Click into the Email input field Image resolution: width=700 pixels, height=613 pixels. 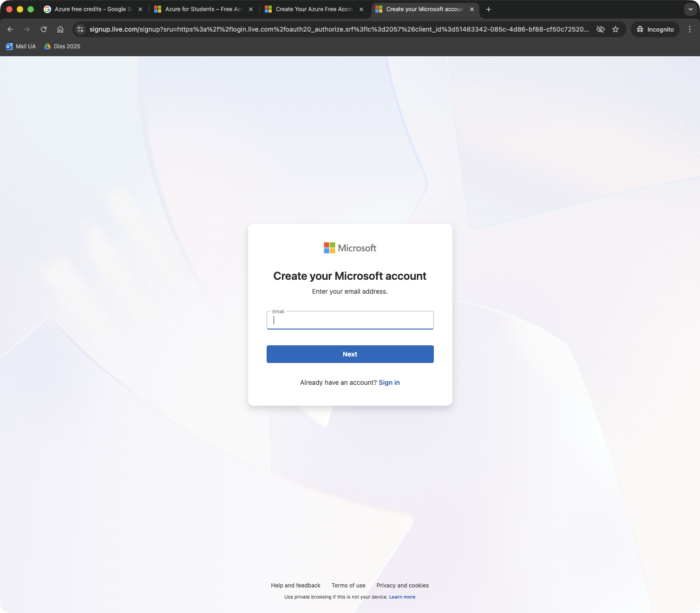pyautogui.click(x=350, y=321)
